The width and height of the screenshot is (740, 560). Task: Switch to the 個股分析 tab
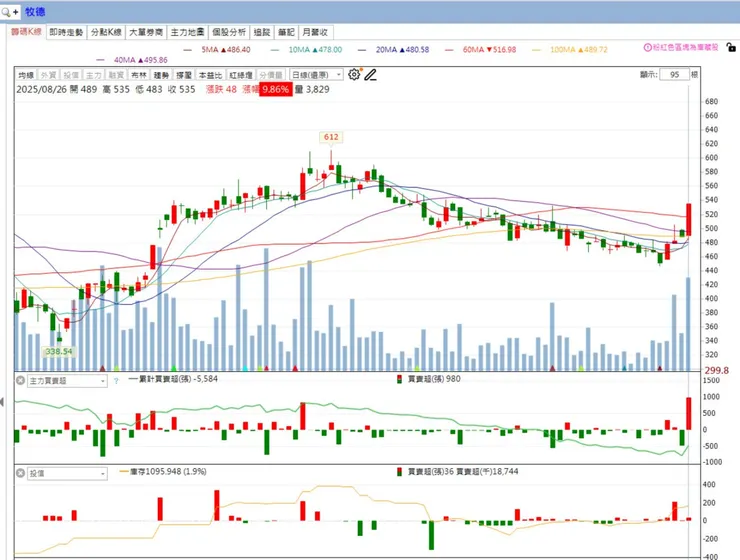229,32
